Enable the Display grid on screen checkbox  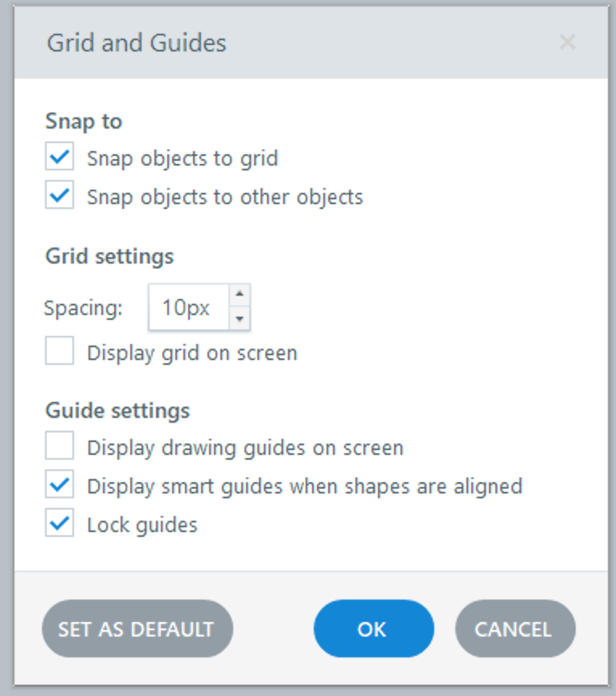click(x=60, y=352)
